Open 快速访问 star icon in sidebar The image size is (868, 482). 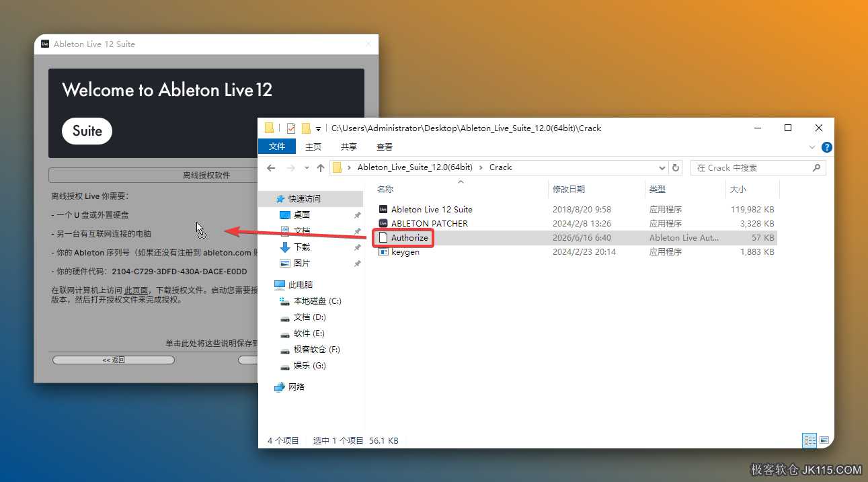point(281,199)
